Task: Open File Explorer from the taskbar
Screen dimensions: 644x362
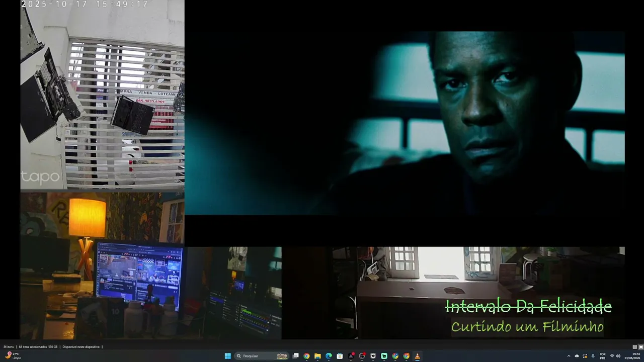Action: (317, 356)
